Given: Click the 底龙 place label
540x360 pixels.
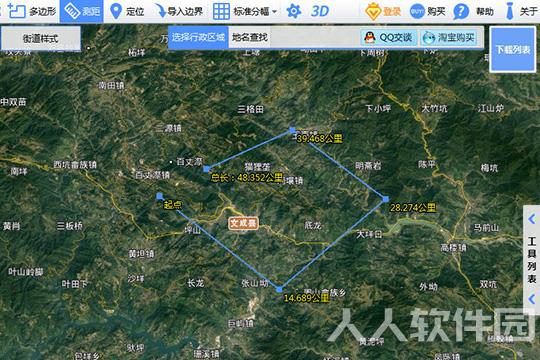Looking at the screenshot, I should (313, 225).
